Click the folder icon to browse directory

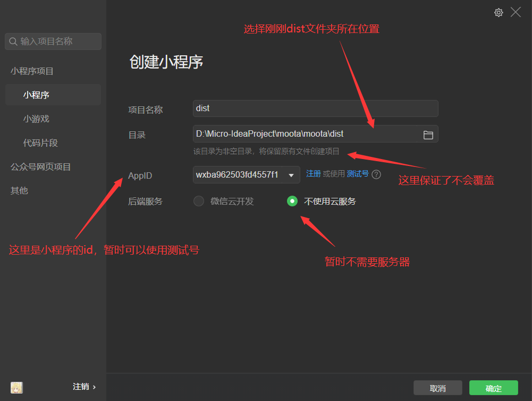[x=428, y=135]
